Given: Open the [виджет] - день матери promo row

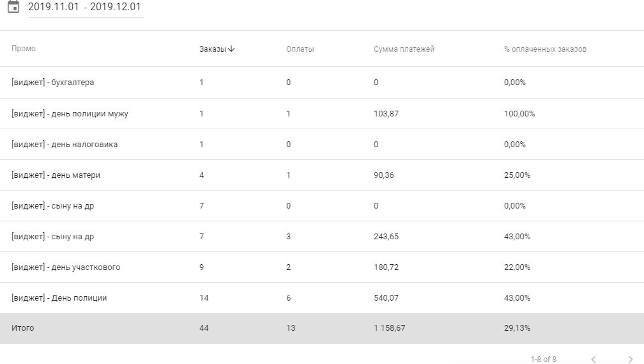Looking at the screenshot, I should click(x=56, y=175).
